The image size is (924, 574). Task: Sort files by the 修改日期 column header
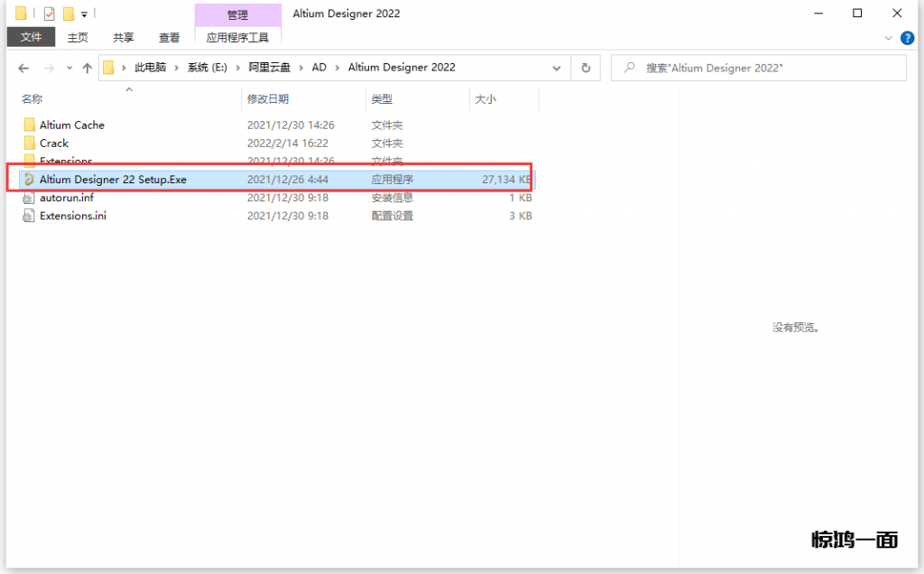(268, 99)
